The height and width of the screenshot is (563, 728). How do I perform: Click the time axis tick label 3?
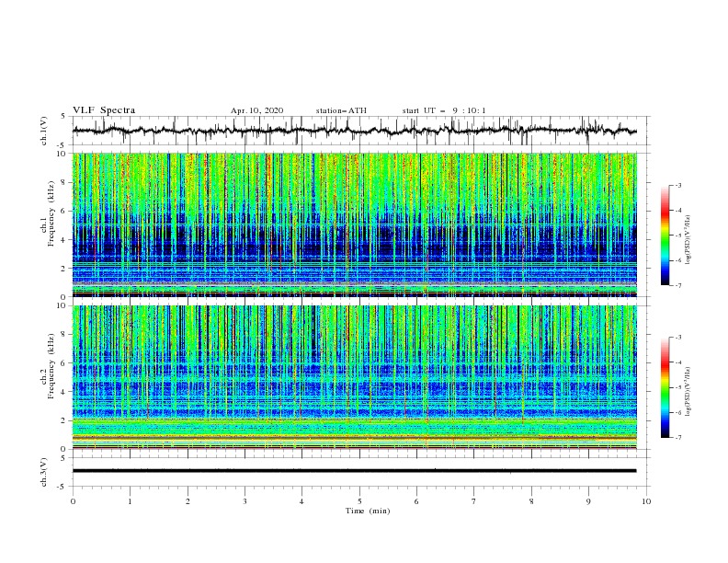point(245,501)
